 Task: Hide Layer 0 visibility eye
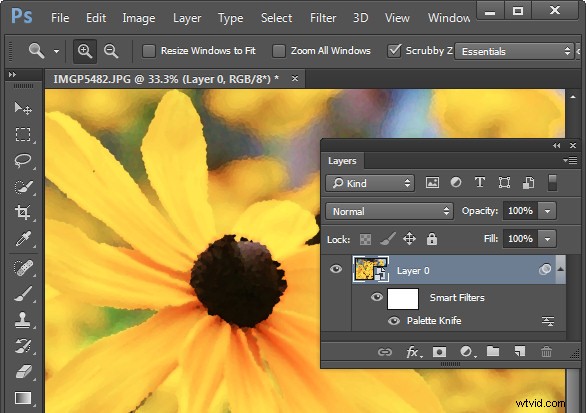pyautogui.click(x=336, y=269)
